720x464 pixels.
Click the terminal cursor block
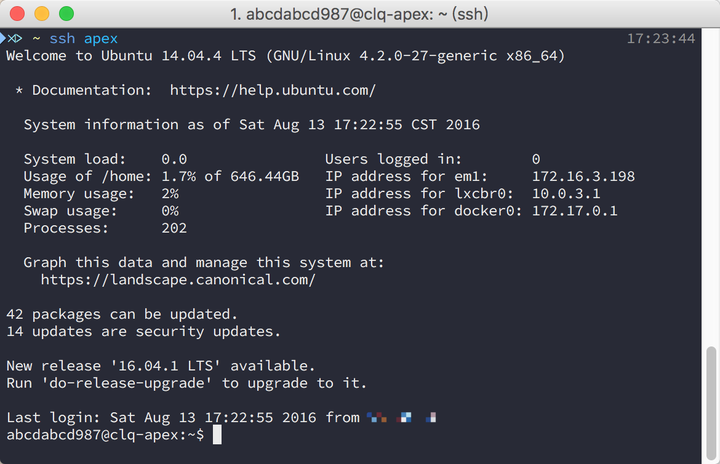pos(217,435)
